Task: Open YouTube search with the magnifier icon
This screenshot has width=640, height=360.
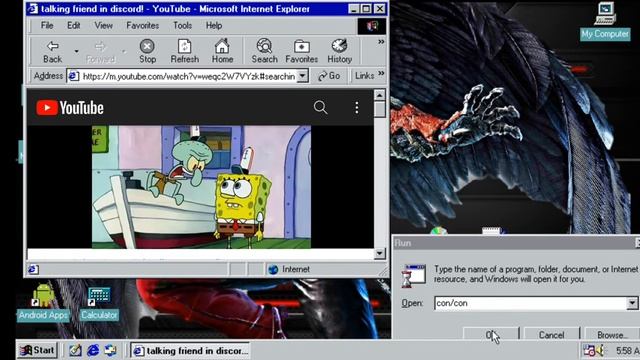Action: (320, 107)
